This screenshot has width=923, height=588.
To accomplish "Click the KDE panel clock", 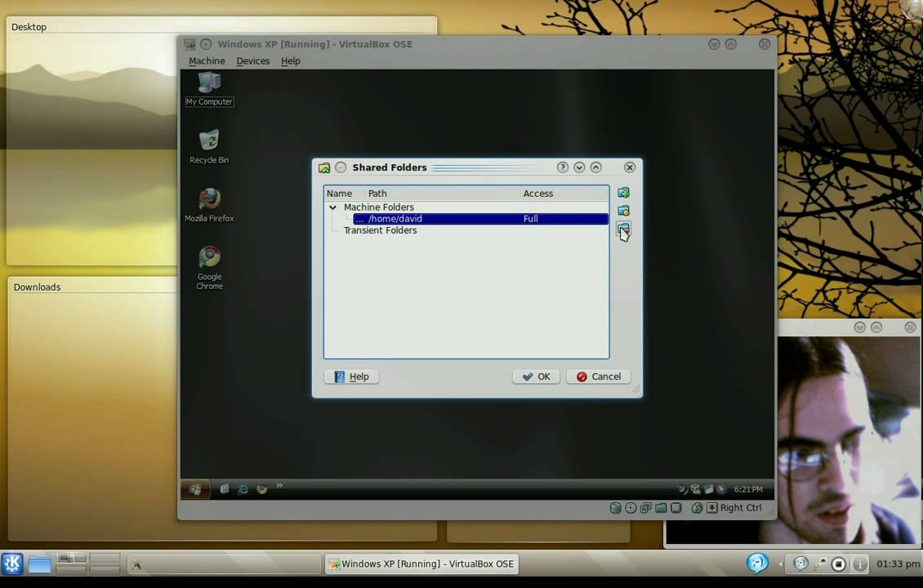I will [898, 563].
